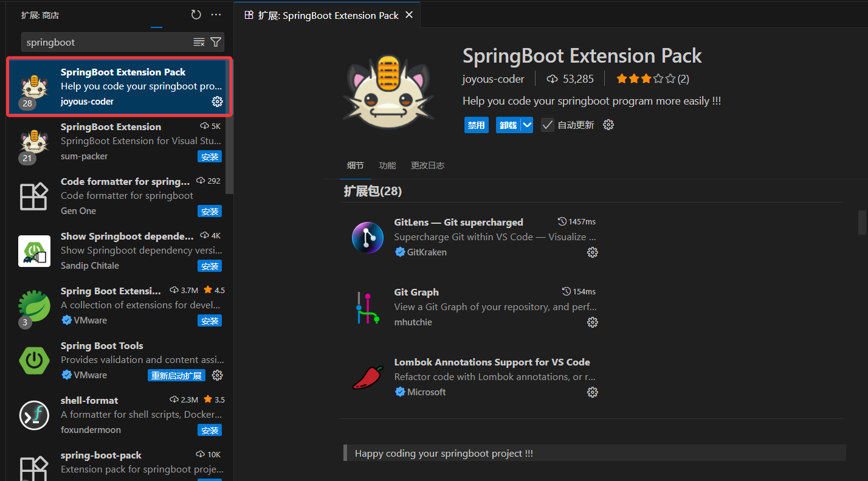The width and height of the screenshot is (868, 481).
Task: Click the extensions list vertical scrollbar
Action: coord(229,128)
